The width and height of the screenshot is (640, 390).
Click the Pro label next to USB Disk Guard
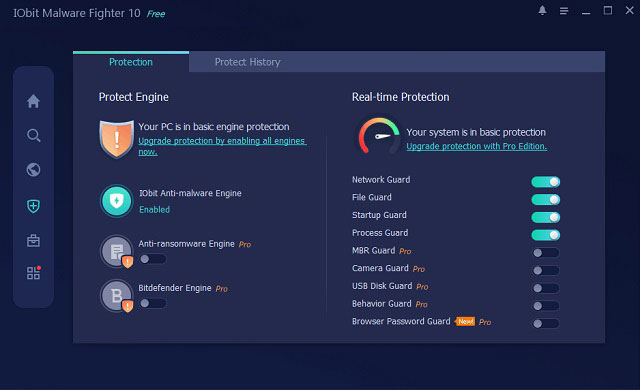422,287
